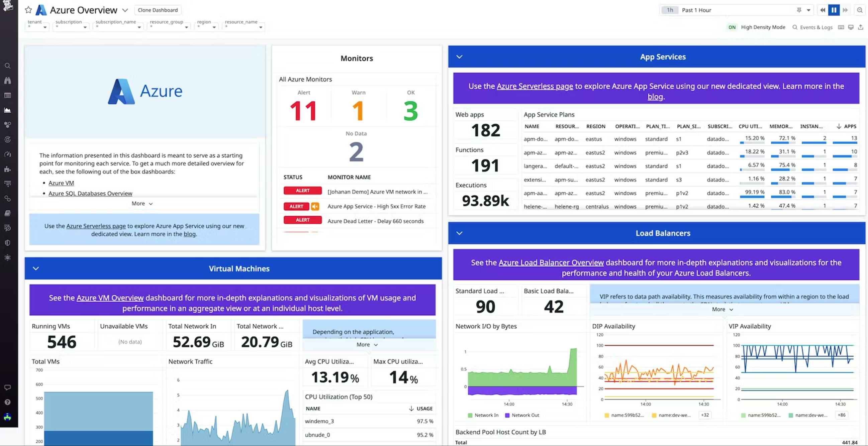Open Watchdog from the left sidebar

(8, 80)
